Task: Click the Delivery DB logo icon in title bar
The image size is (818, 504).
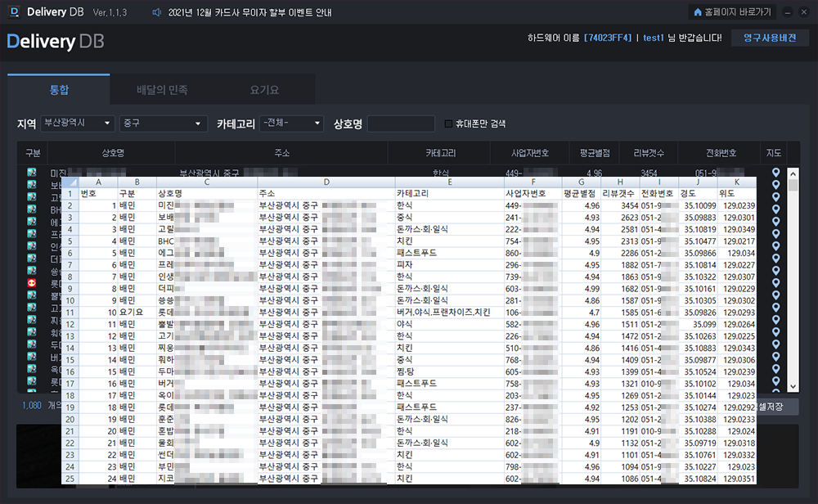Action: [14, 11]
